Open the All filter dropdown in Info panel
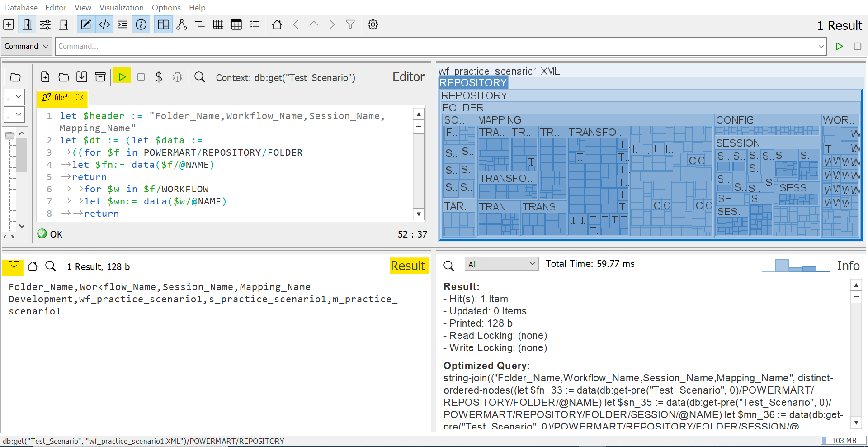The width and height of the screenshot is (868, 447). 501,263
